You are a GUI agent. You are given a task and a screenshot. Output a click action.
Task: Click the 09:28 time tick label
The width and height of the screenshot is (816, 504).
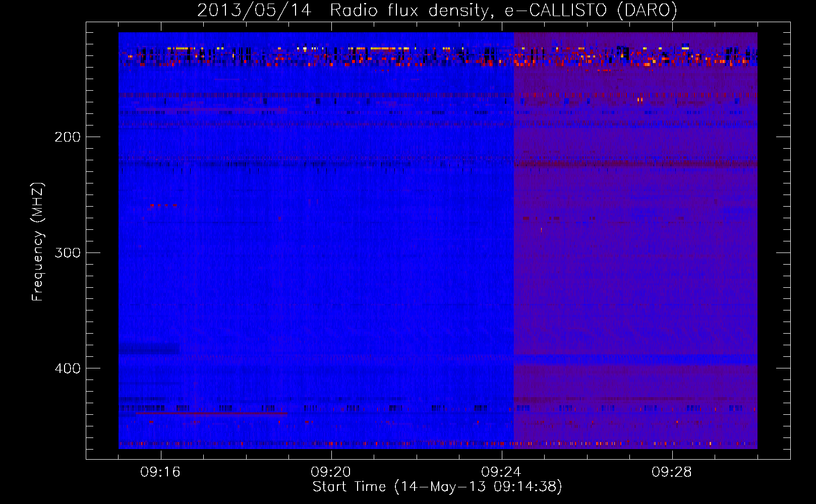(672, 472)
